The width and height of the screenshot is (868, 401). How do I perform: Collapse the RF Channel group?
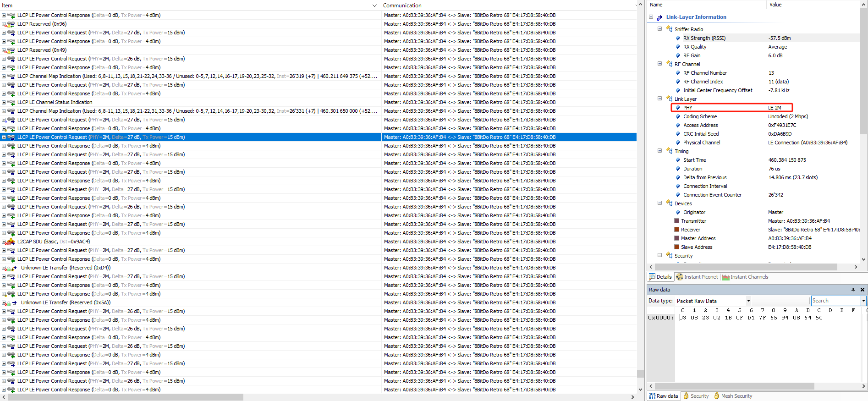(659, 64)
